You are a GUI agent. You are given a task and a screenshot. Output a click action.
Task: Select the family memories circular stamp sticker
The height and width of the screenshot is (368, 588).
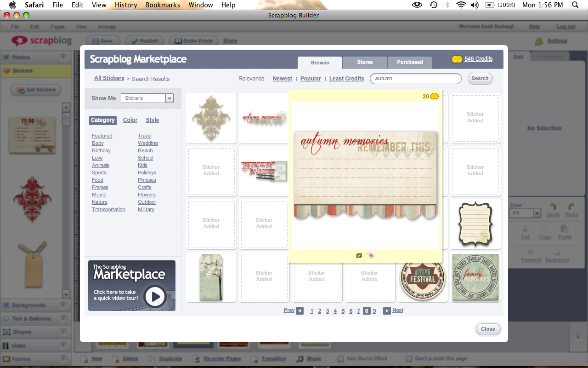coord(475,277)
